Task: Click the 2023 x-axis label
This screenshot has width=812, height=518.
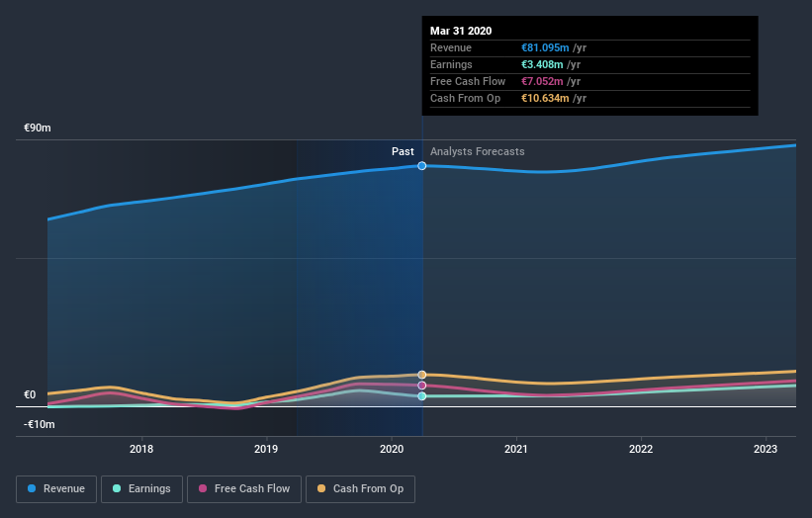Action: (x=766, y=449)
